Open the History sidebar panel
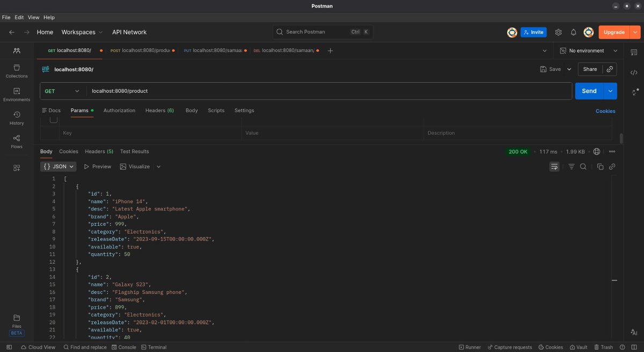Viewport: 644px width, 352px height. pyautogui.click(x=17, y=118)
